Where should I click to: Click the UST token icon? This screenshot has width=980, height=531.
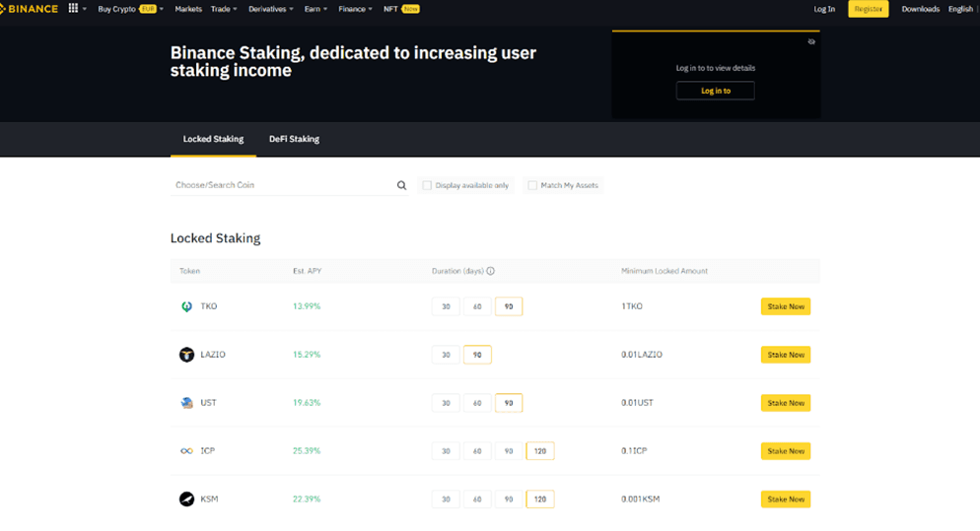tap(186, 403)
